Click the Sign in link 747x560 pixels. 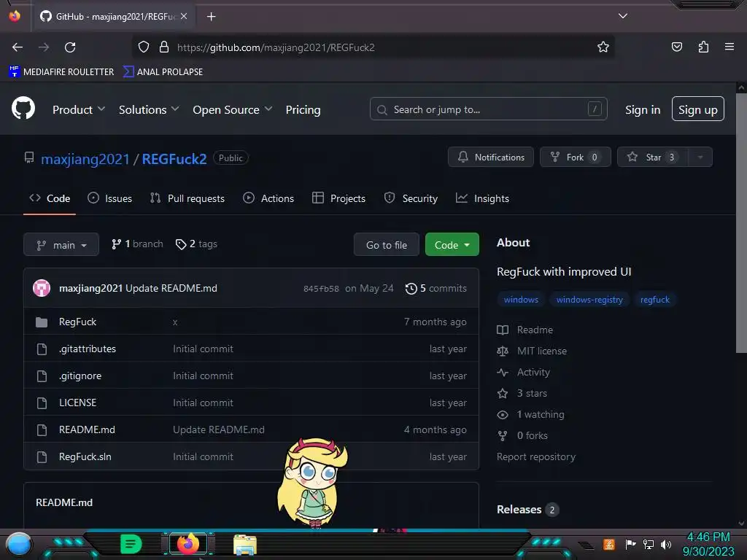tap(643, 110)
